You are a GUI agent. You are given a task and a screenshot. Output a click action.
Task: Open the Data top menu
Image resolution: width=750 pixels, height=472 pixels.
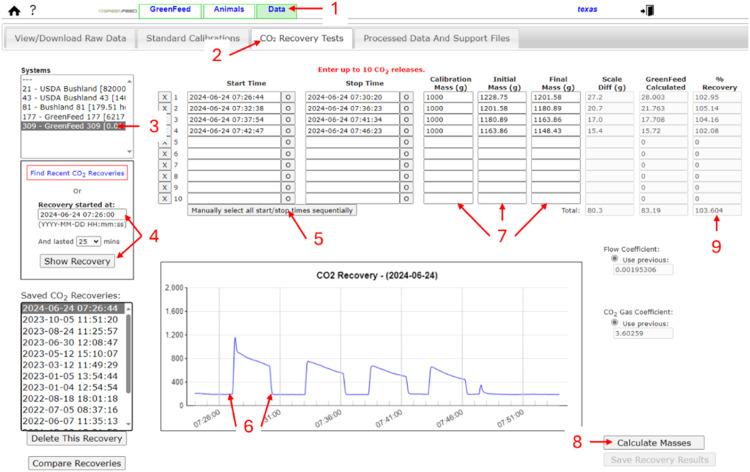coord(276,11)
